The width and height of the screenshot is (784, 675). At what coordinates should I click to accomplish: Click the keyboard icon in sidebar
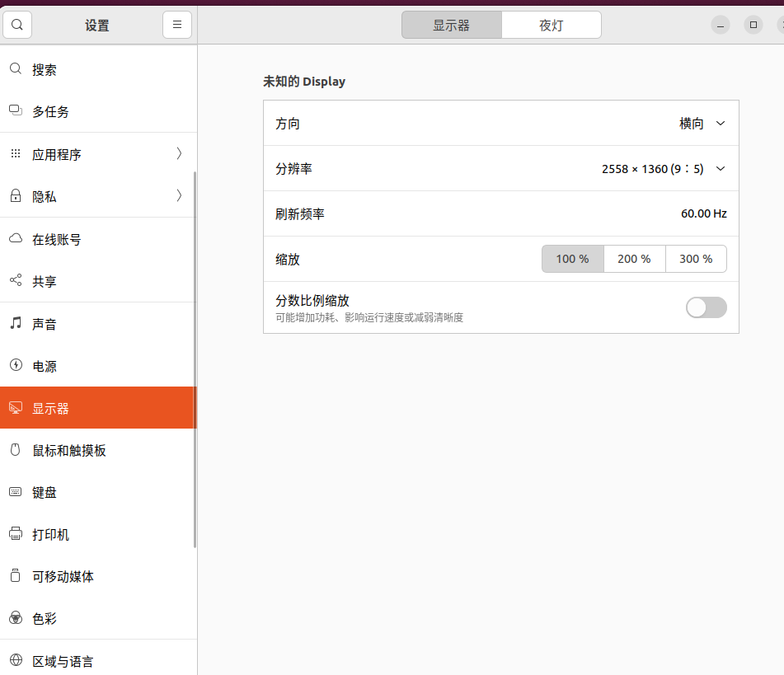coord(15,492)
